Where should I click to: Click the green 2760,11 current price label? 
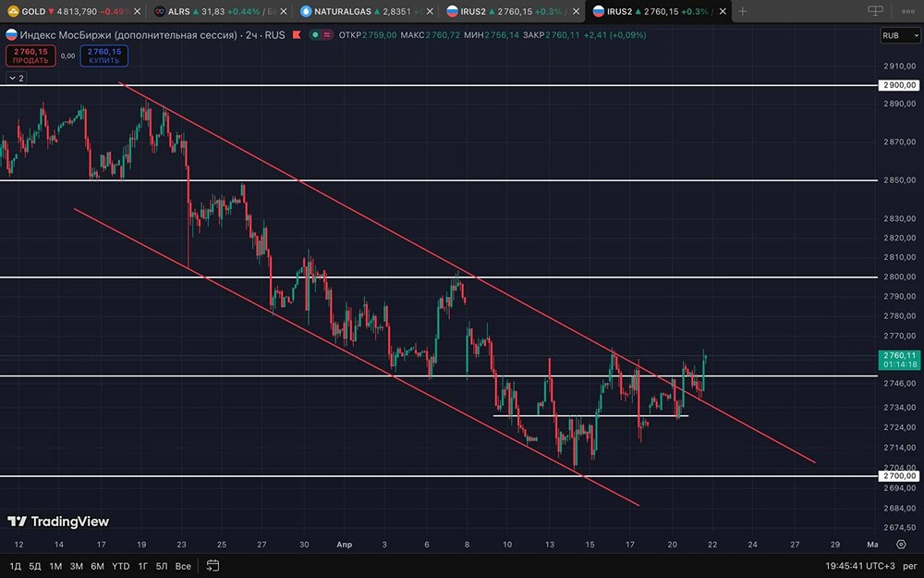tap(899, 360)
